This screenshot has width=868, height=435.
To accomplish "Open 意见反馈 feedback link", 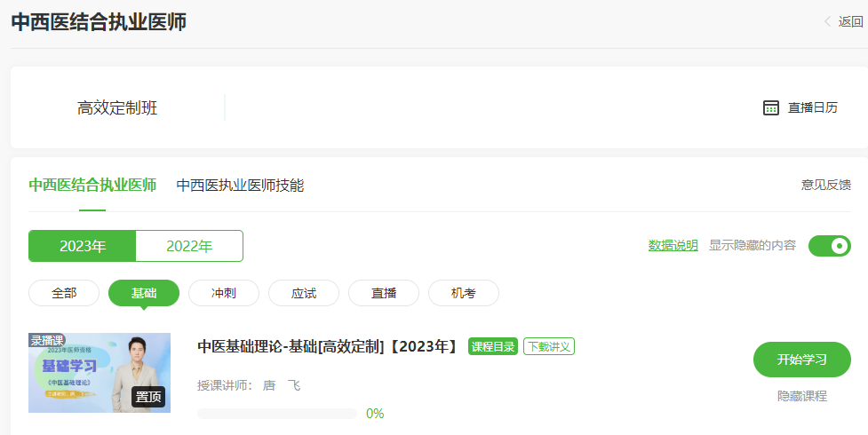I will pos(825,186).
